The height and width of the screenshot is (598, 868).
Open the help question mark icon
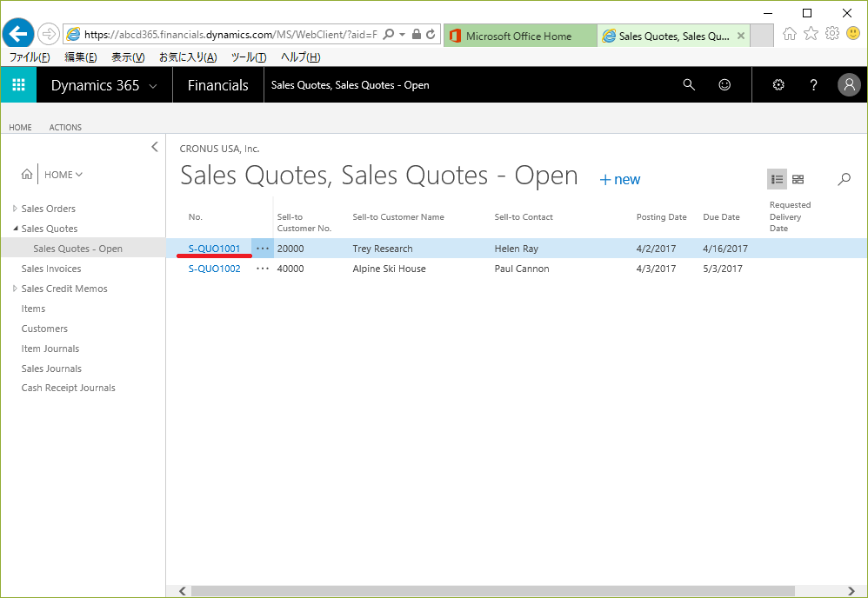[813, 84]
